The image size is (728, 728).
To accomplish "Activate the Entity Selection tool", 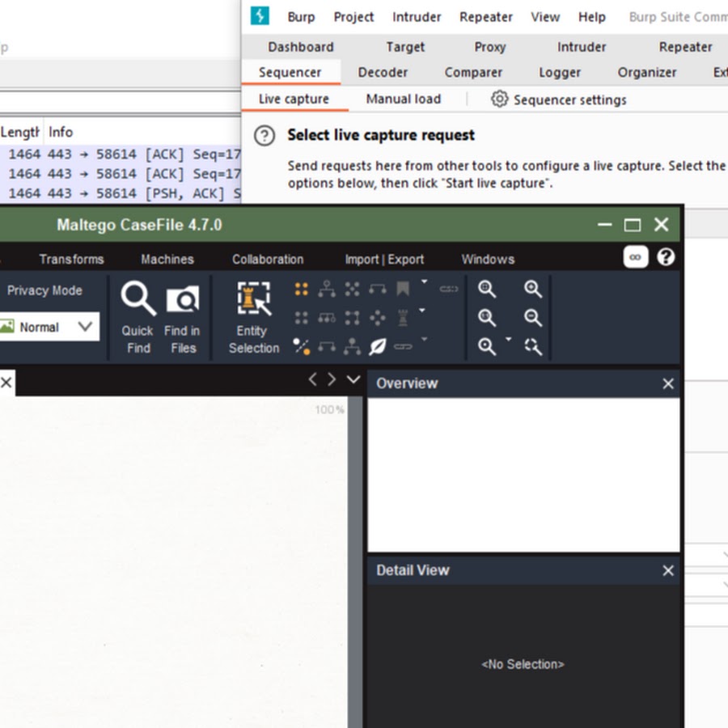I will coord(253,318).
